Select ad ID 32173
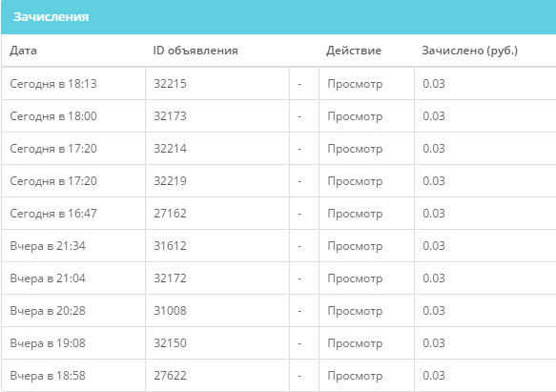556x392 pixels. pyautogui.click(x=170, y=116)
